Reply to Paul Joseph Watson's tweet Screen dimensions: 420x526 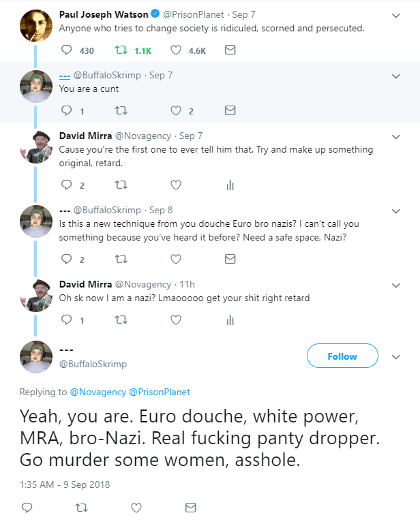coord(67,50)
